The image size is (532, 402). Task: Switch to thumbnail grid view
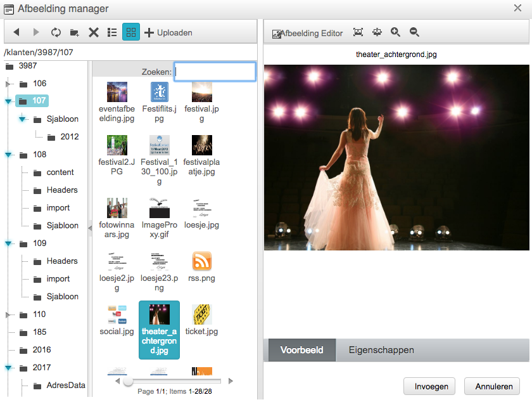click(x=131, y=32)
